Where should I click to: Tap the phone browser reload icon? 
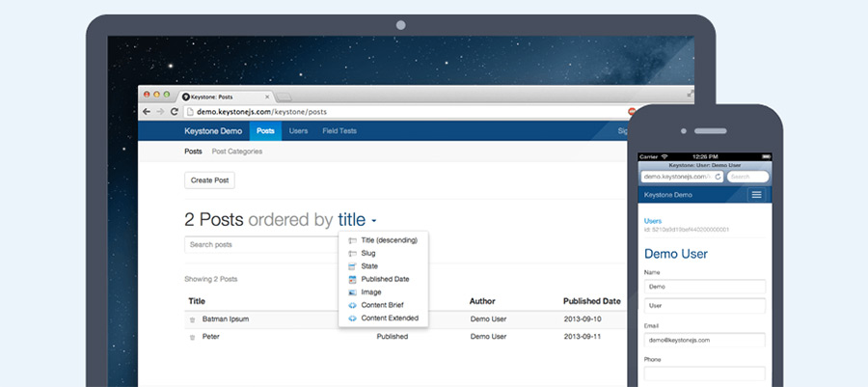tap(718, 177)
